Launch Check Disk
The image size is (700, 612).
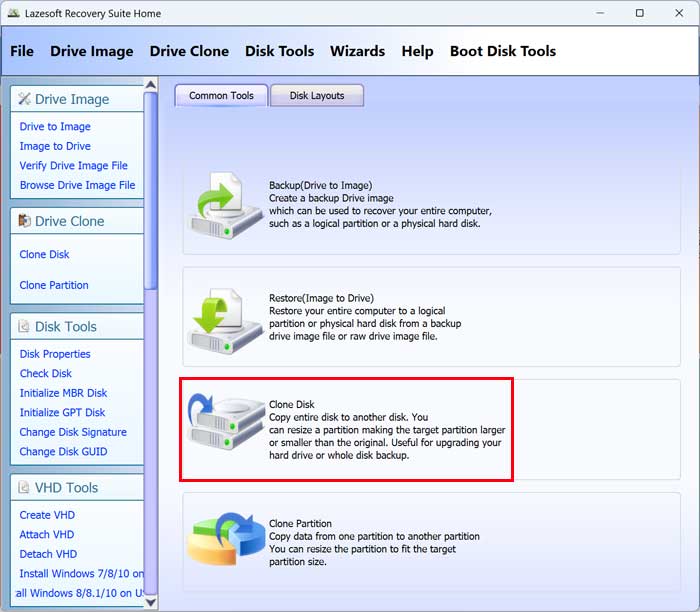click(x=46, y=373)
